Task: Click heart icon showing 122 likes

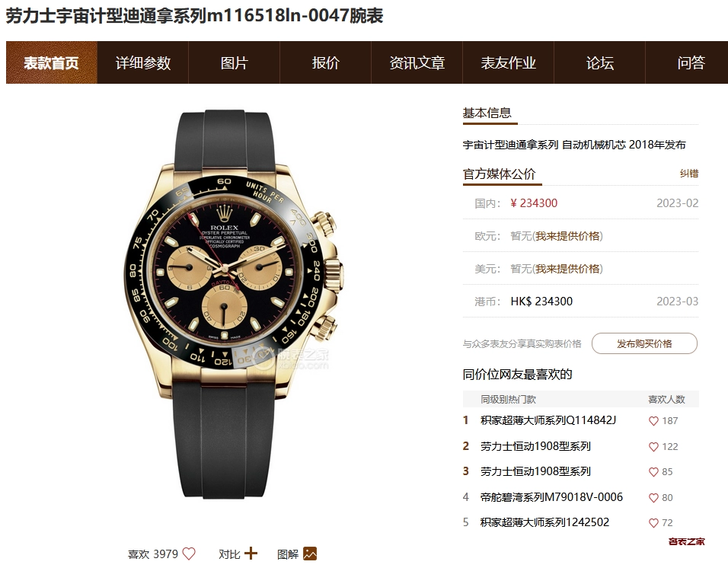Action: coord(653,447)
